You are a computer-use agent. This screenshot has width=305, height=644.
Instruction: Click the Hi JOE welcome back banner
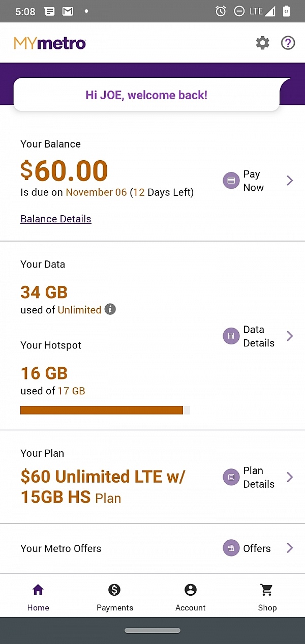[146, 95]
